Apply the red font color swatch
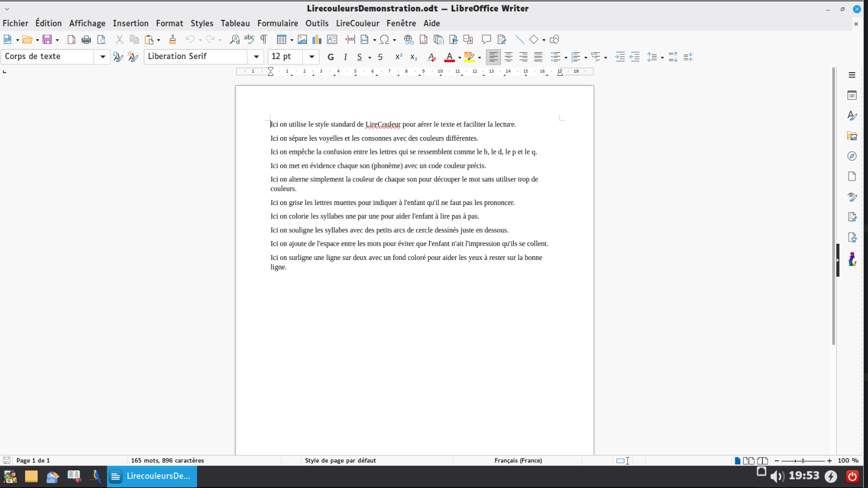The width and height of the screenshot is (868, 488). (449, 57)
